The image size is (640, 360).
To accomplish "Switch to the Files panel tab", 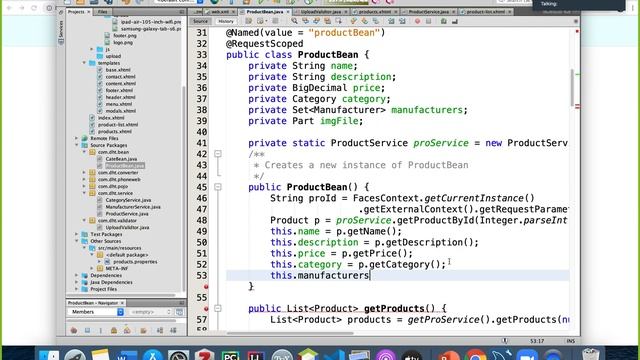I will click(x=102, y=12).
